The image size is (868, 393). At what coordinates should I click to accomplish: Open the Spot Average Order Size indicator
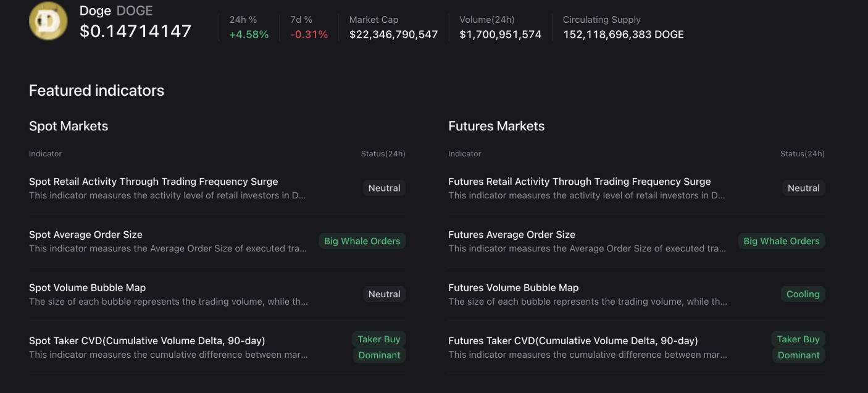[86, 235]
